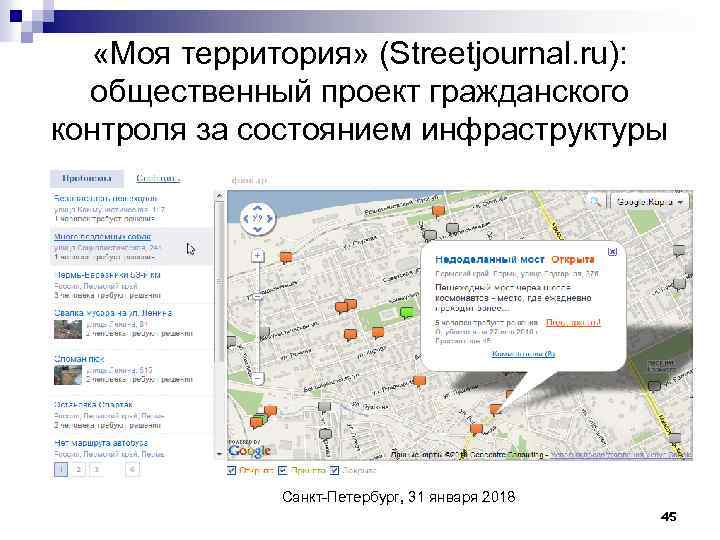Image resolution: width=720 pixels, height=540 pixels.
Task: Pan the map left with the arrow control
Action: pos(246,219)
